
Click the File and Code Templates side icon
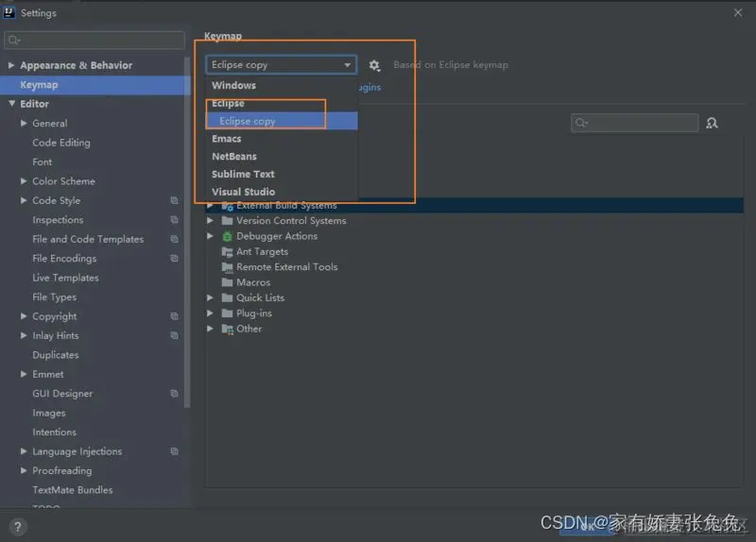pyautogui.click(x=174, y=239)
